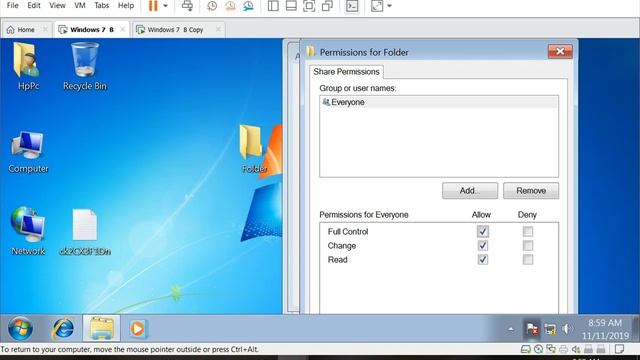The height and width of the screenshot is (360, 640).
Task: Click the Remove button
Action: tap(531, 191)
